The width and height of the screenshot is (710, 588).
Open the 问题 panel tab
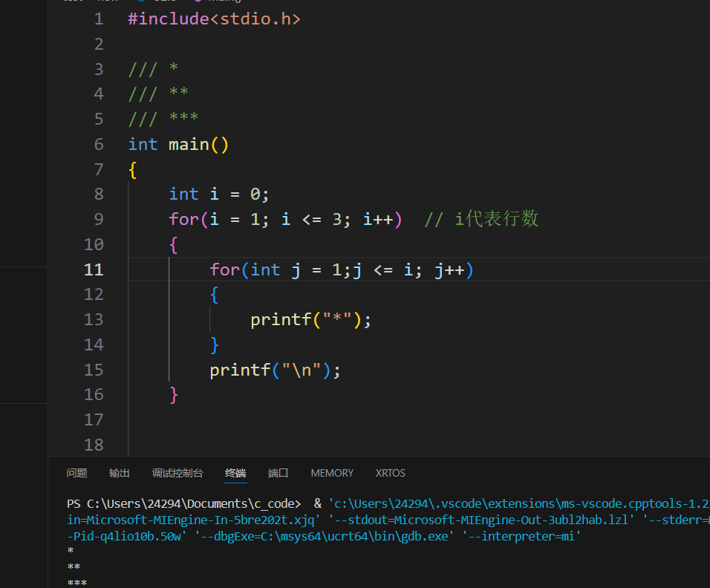[76, 473]
